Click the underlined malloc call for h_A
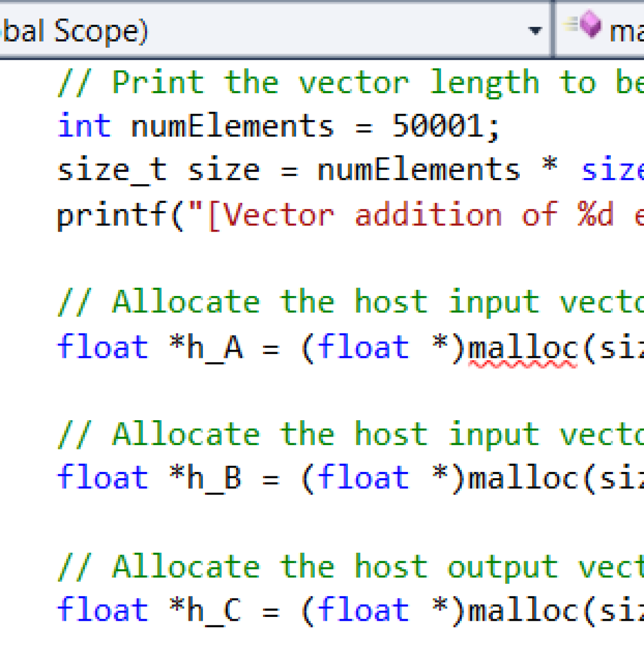 click(523, 348)
